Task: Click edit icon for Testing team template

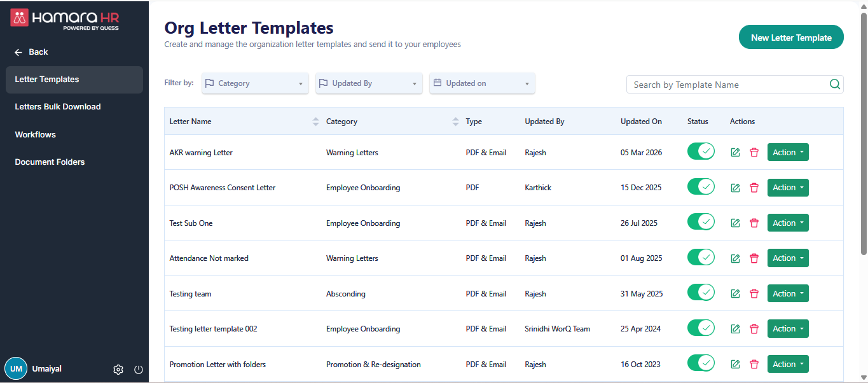Action: tap(735, 294)
